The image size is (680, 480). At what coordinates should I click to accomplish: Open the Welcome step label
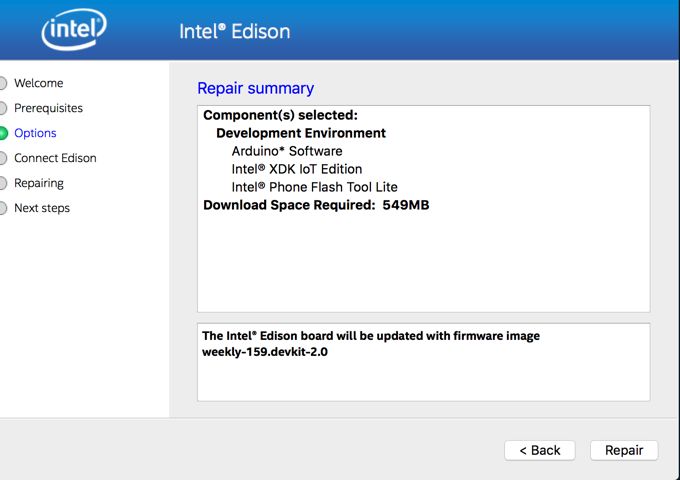(39, 83)
